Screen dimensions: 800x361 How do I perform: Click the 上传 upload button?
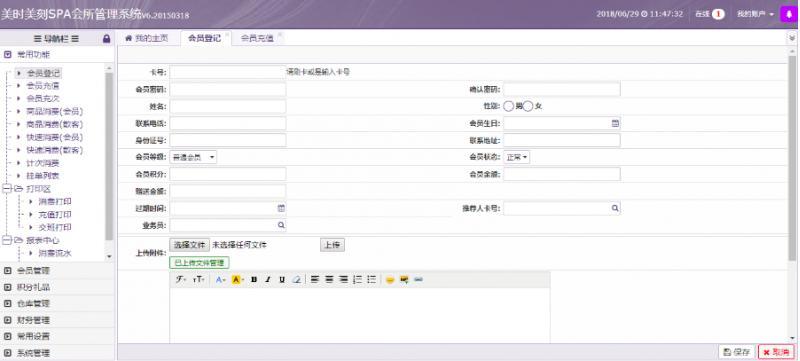click(332, 245)
